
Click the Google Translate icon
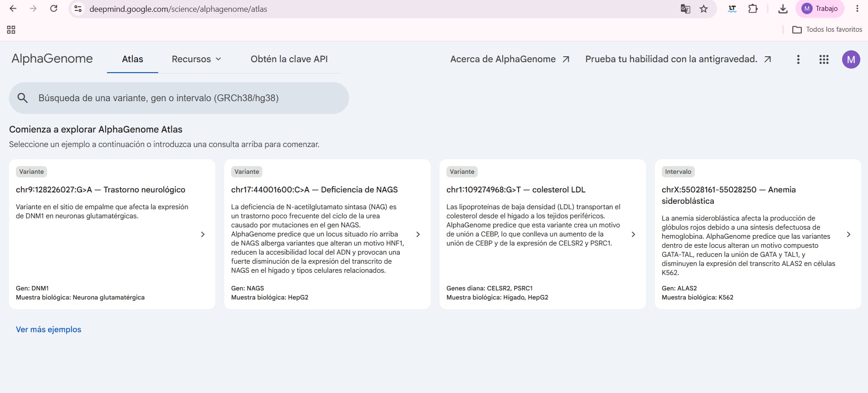tap(685, 9)
